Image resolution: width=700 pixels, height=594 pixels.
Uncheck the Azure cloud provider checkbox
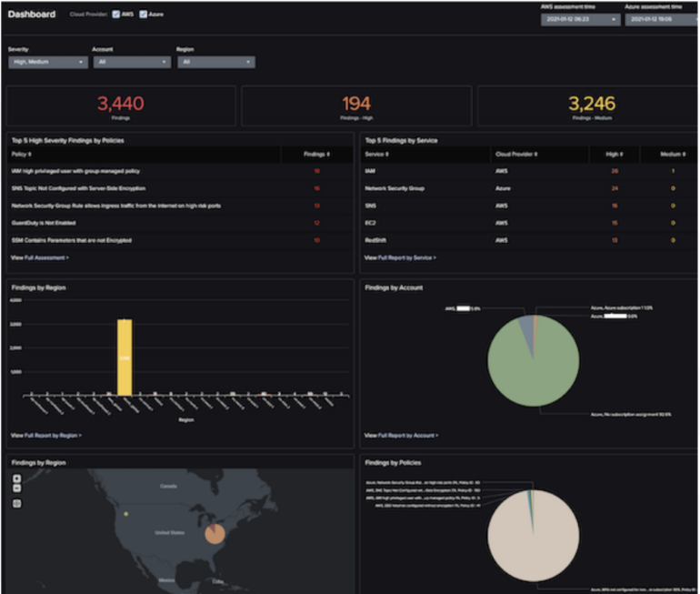click(x=144, y=15)
